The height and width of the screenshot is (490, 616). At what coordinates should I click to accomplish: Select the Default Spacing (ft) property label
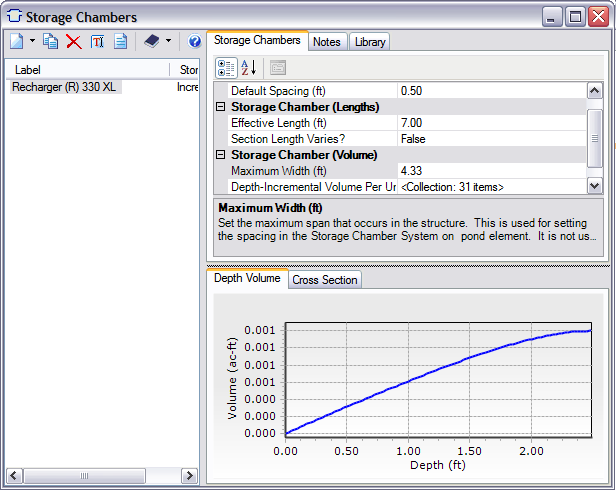313,91
